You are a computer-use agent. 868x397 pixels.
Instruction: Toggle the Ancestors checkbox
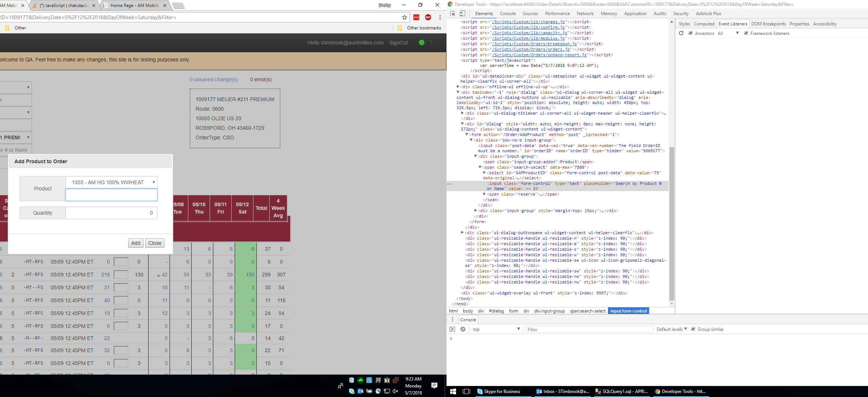[x=691, y=33]
